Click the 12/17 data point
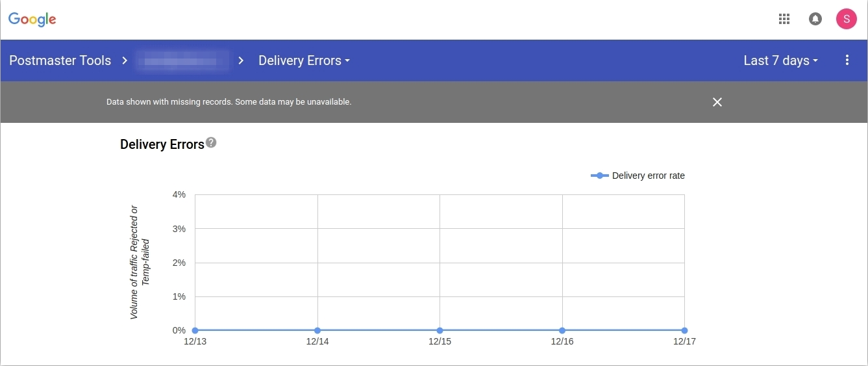 684,330
